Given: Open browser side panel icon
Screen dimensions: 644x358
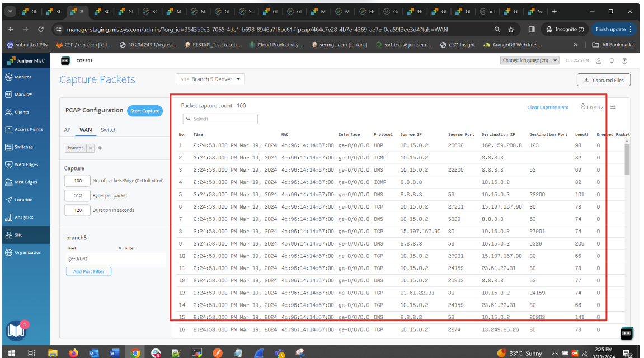Looking at the screenshot, I should point(532,29).
